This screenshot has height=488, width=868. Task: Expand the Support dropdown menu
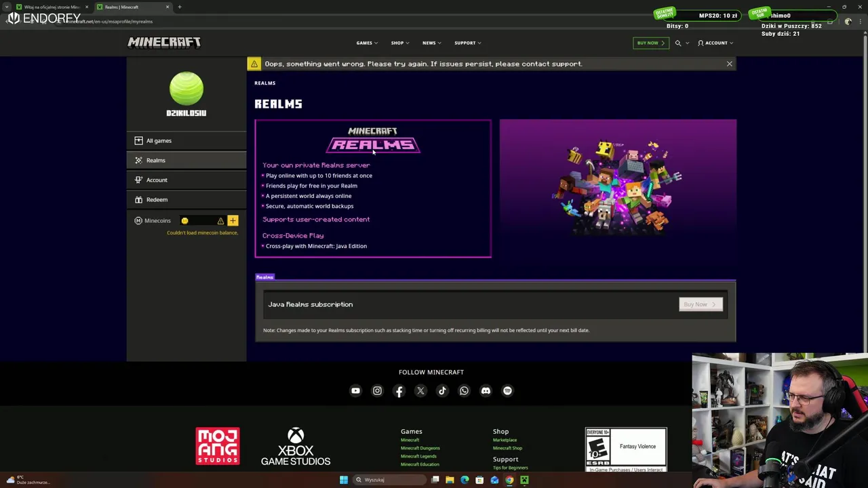click(x=467, y=43)
